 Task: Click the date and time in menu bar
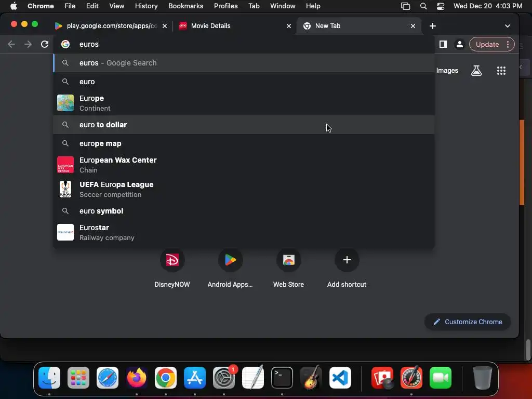point(487,6)
